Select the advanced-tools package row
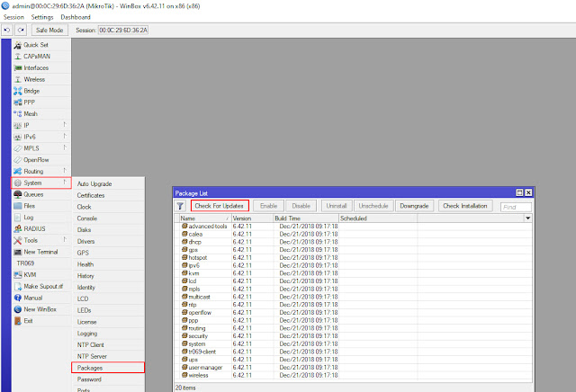 (354, 226)
